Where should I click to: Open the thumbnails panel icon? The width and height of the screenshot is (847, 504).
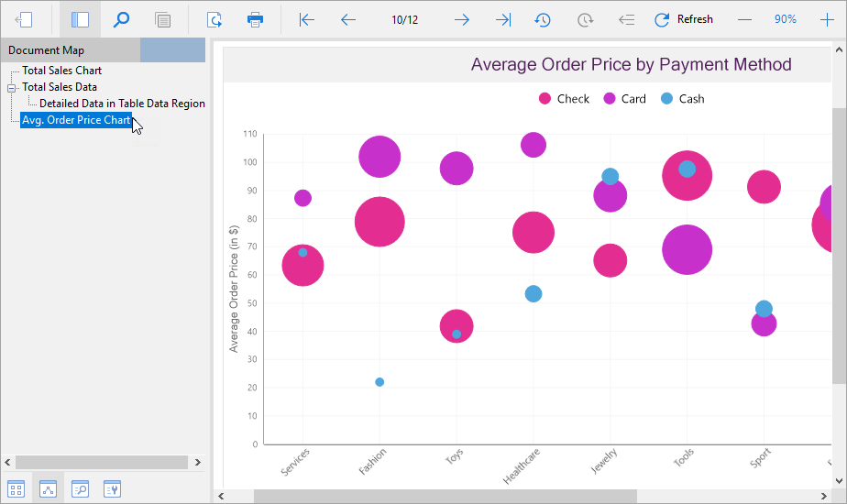[16, 488]
